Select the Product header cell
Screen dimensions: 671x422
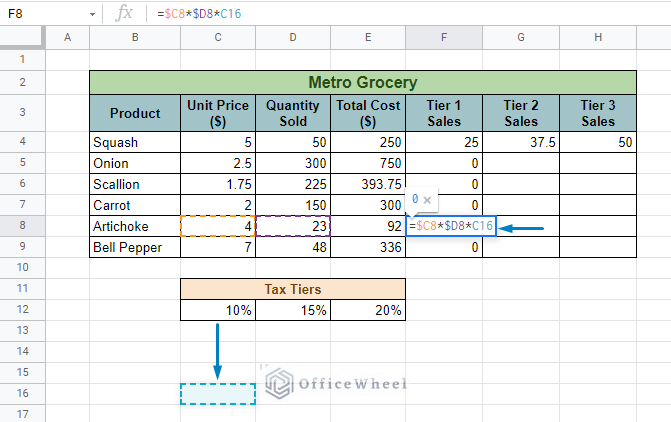pos(135,113)
